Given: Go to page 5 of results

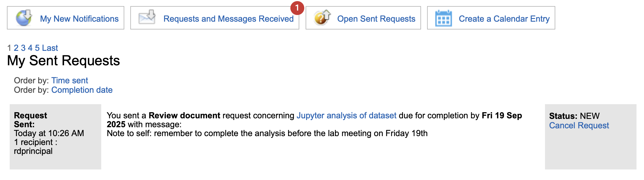Looking at the screenshot, I should (37, 48).
